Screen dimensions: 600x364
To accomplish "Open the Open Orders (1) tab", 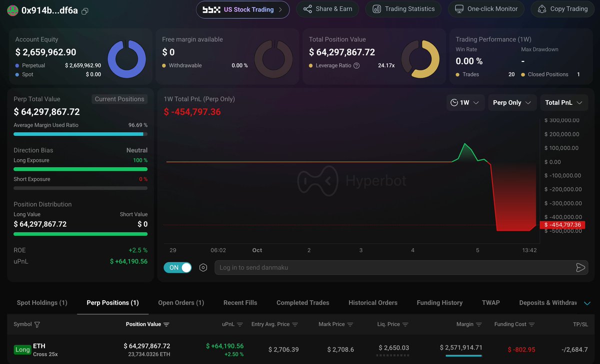I will tap(181, 303).
